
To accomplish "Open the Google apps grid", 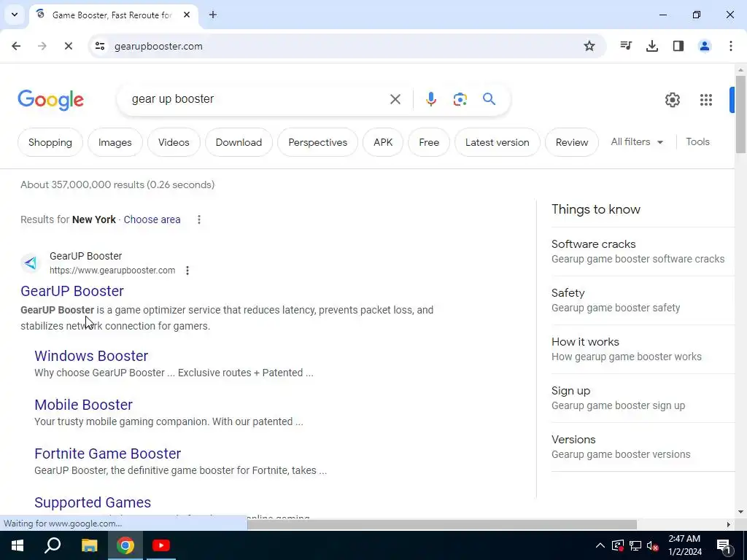I will [x=706, y=99].
